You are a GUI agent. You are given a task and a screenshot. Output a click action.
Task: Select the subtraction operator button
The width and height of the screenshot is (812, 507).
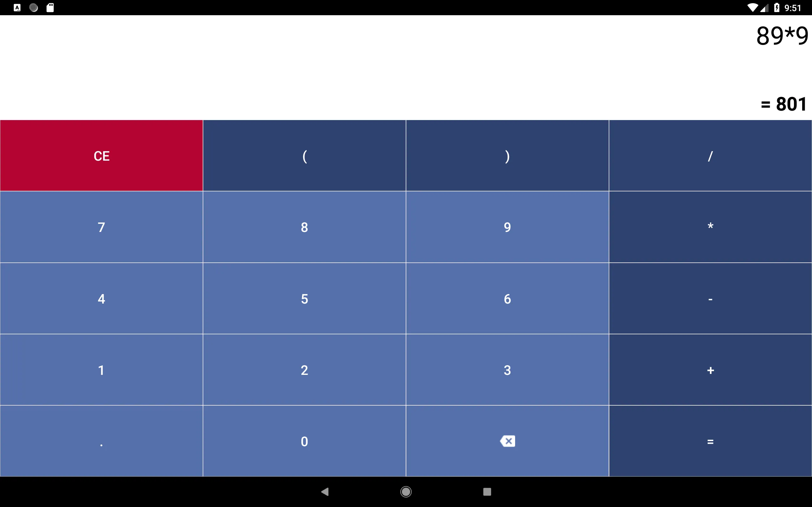click(x=709, y=298)
